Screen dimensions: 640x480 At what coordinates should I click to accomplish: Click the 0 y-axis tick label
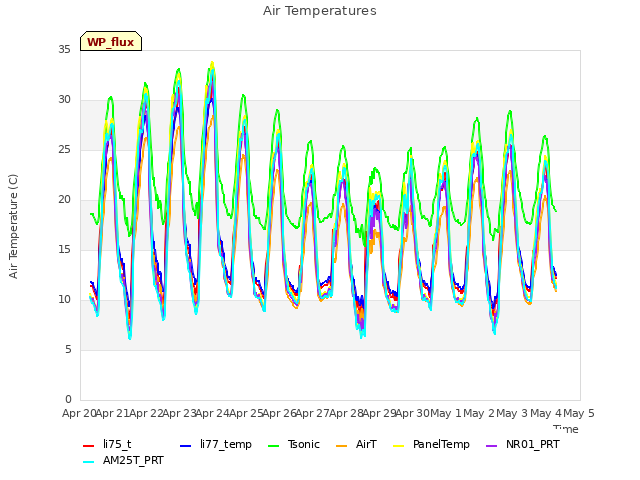tap(68, 399)
